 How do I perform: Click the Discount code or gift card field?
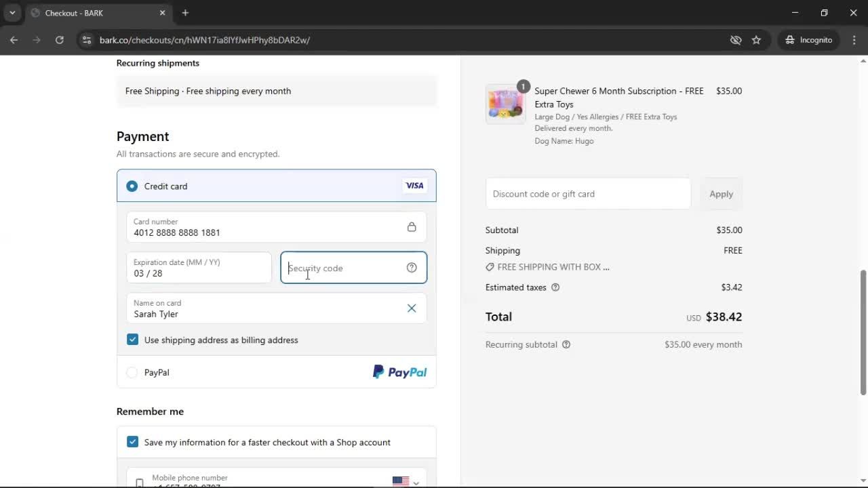click(588, 194)
